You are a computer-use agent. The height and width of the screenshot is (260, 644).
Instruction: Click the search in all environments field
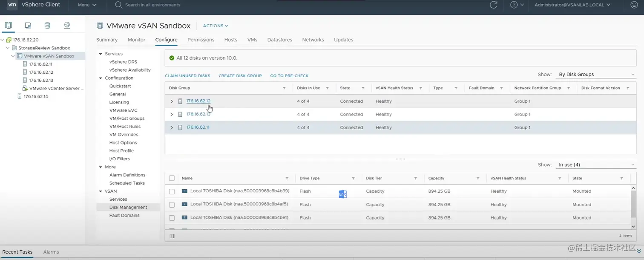tap(153, 5)
